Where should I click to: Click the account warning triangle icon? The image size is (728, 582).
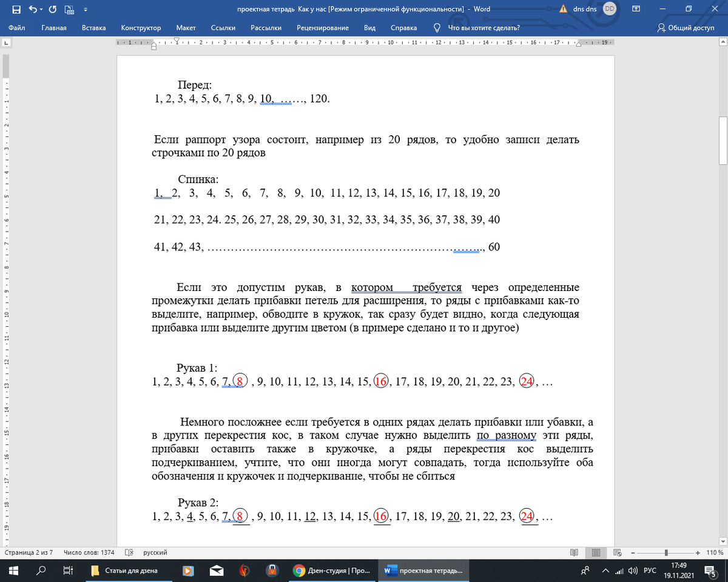pos(564,9)
